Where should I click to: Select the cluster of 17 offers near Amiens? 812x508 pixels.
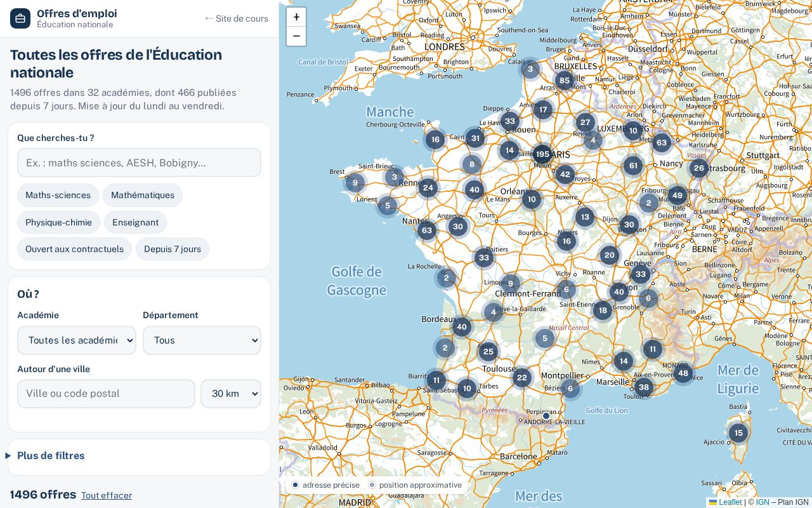(x=543, y=110)
